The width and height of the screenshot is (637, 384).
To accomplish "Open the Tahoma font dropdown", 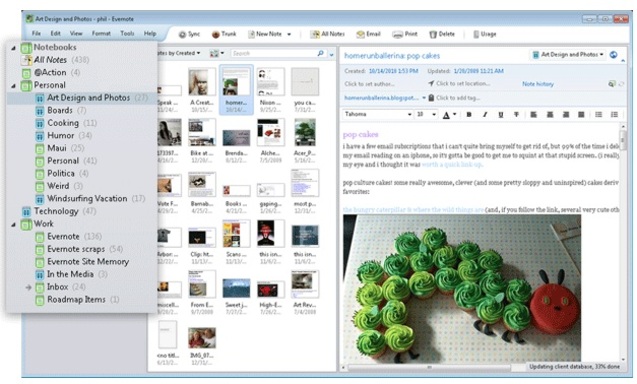I will [378, 115].
